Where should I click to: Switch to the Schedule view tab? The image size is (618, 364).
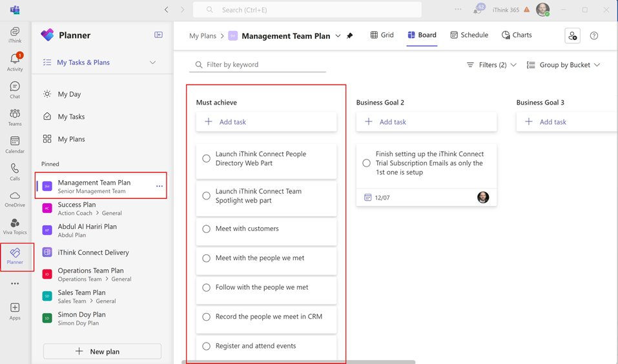point(469,35)
